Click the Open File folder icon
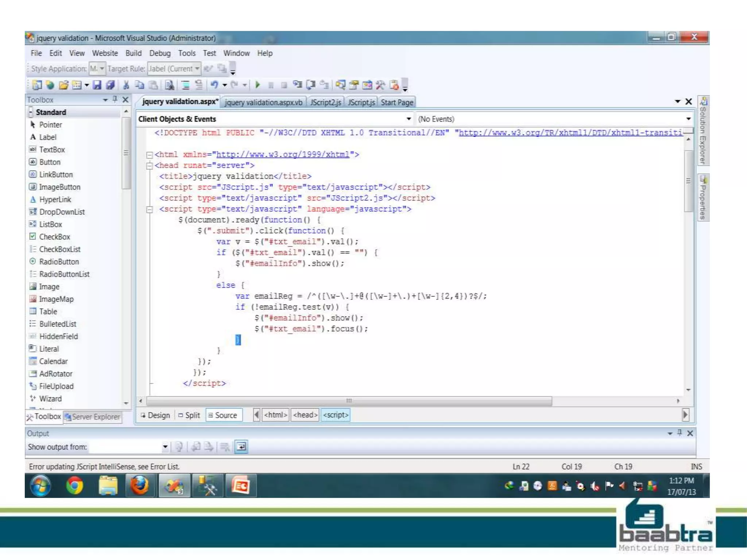This screenshot has width=747, height=560. click(x=63, y=85)
